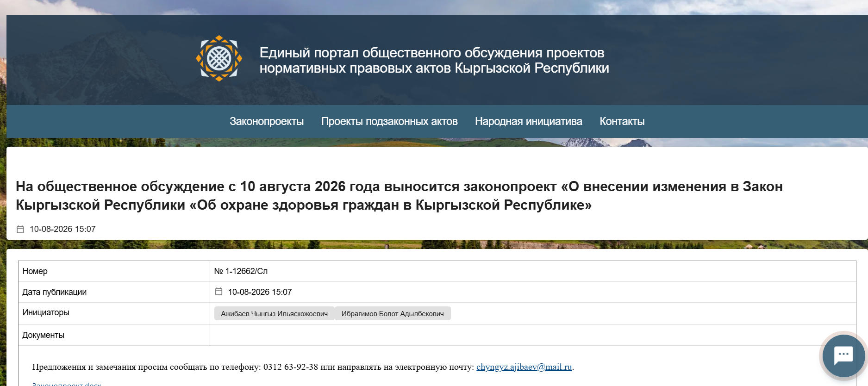Image resolution: width=868 pixels, height=386 pixels.
Task: Go to Проекты подзаконных актов
Action: click(x=389, y=121)
